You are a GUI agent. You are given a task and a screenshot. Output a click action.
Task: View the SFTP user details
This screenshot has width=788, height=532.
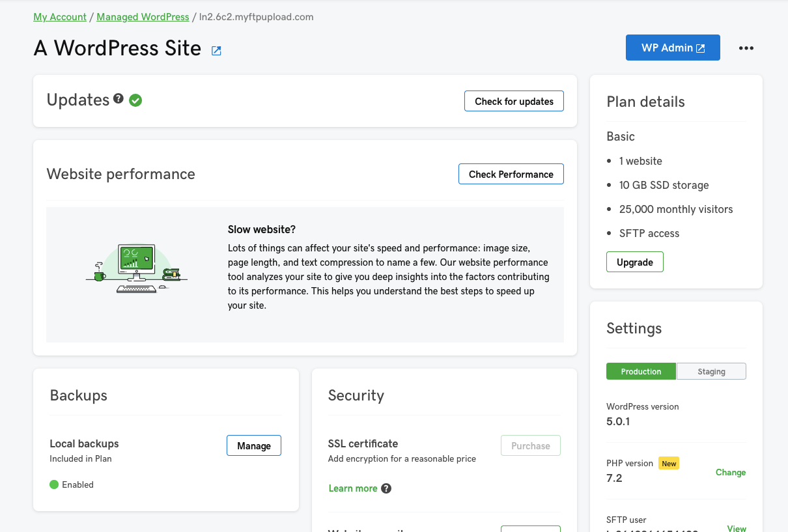tap(737, 528)
